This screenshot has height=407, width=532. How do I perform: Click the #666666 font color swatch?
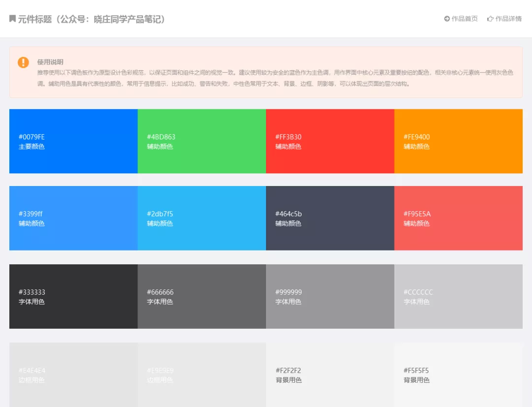[x=202, y=297]
